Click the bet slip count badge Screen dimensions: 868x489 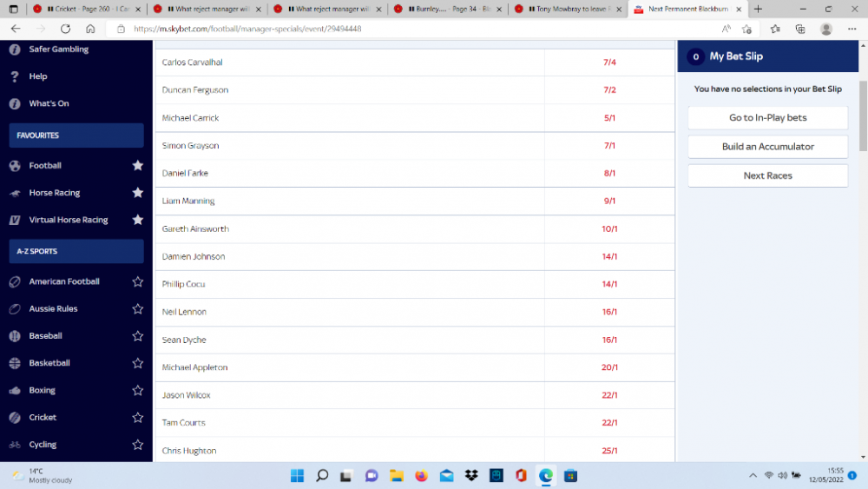click(696, 56)
